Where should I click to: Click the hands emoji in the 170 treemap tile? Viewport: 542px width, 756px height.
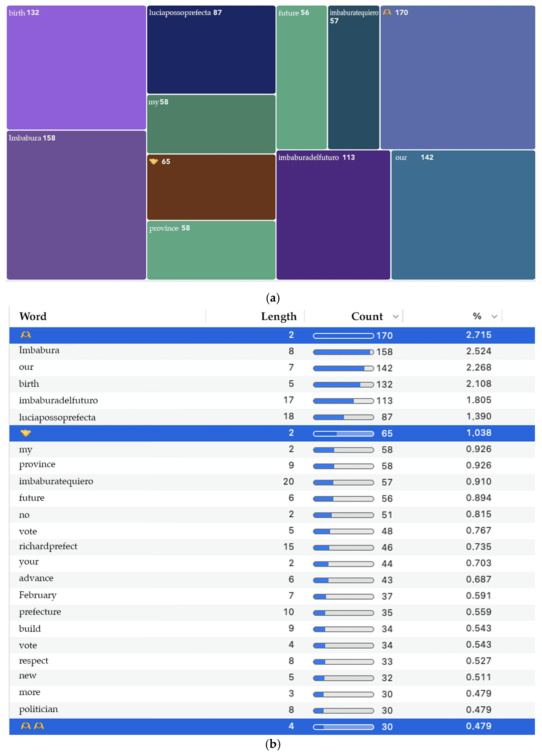(x=387, y=13)
